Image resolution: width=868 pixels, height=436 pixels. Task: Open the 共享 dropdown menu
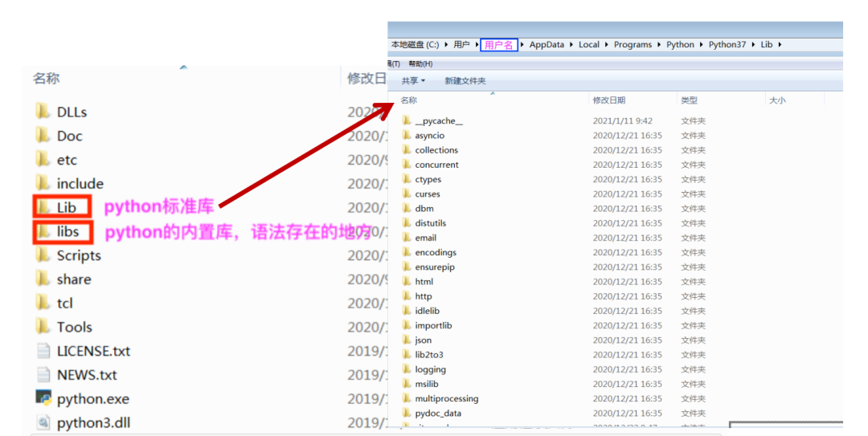pos(413,81)
